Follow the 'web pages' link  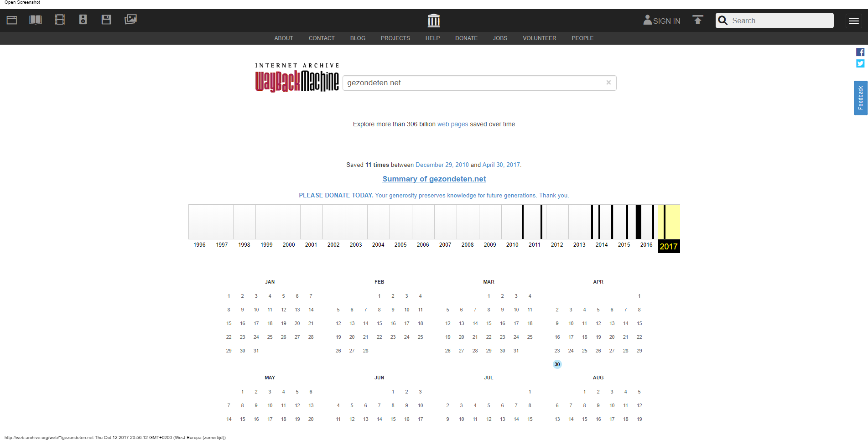click(452, 124)
